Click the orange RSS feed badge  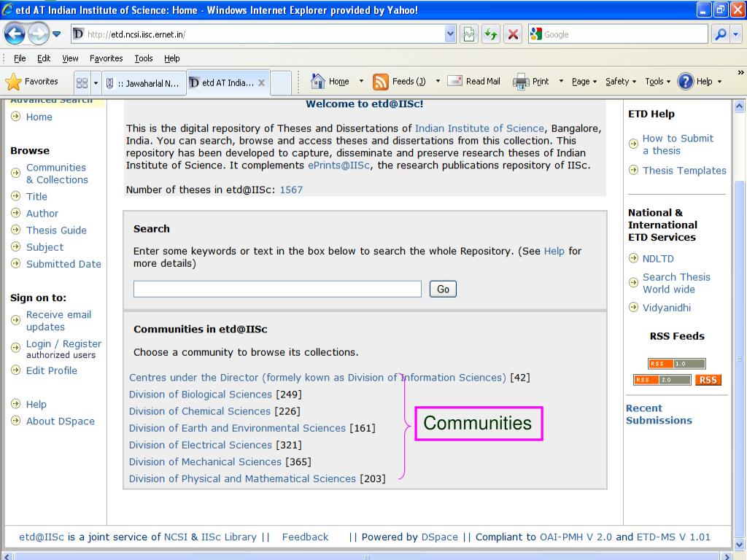click(x=708, y=379)
